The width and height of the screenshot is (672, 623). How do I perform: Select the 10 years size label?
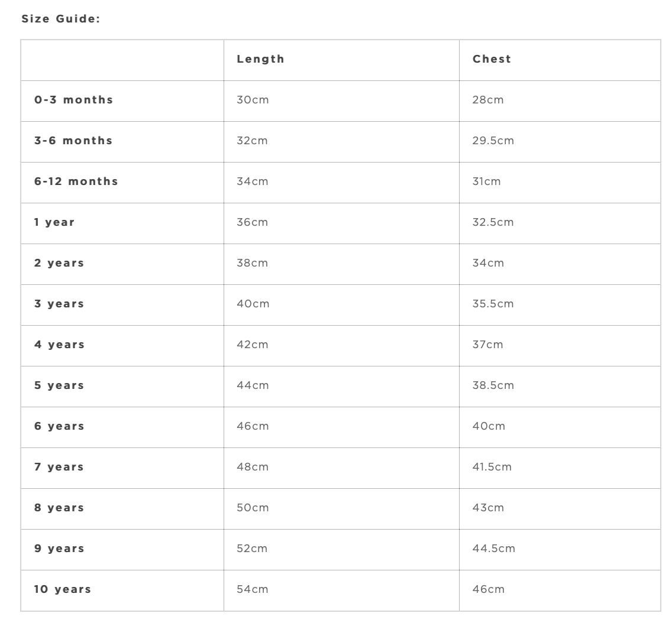(x=62, y=589)
